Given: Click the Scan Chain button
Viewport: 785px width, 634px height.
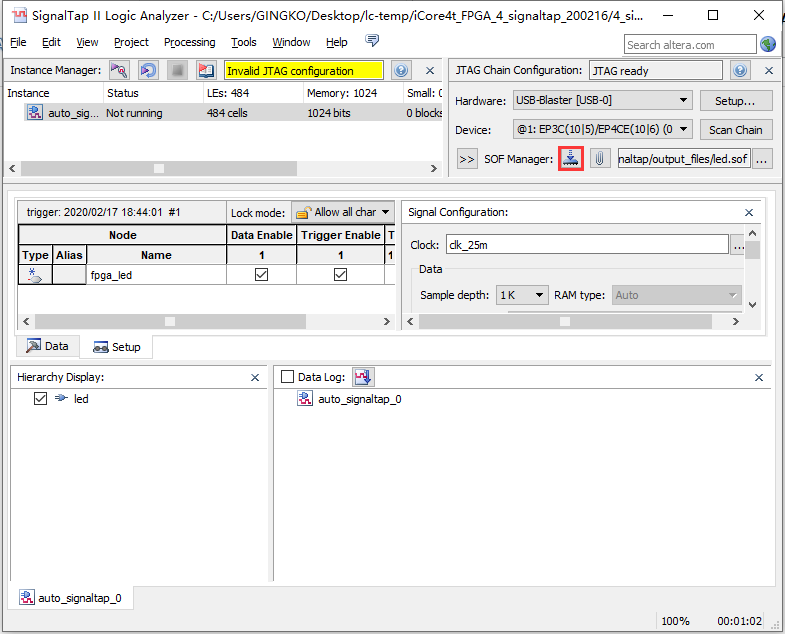Looking at the screenshot, I should 735,130.
